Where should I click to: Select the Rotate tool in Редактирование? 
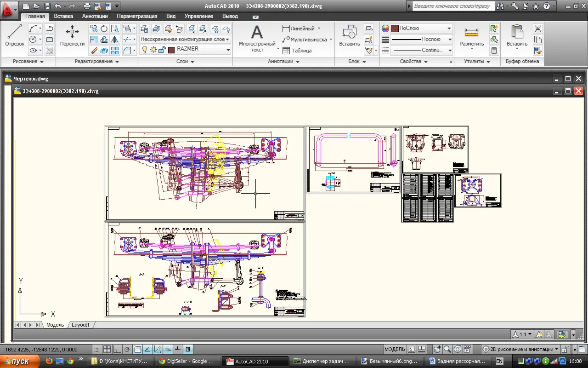click(104, 29)
